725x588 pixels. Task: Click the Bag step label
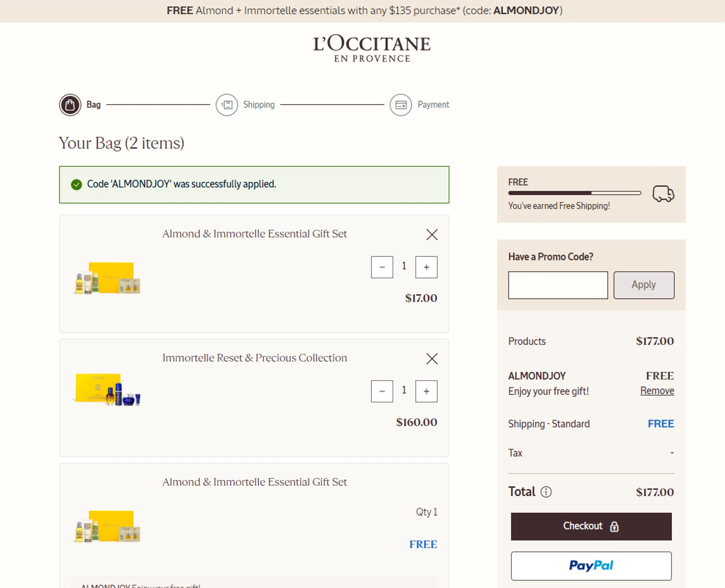pos(93,105)
